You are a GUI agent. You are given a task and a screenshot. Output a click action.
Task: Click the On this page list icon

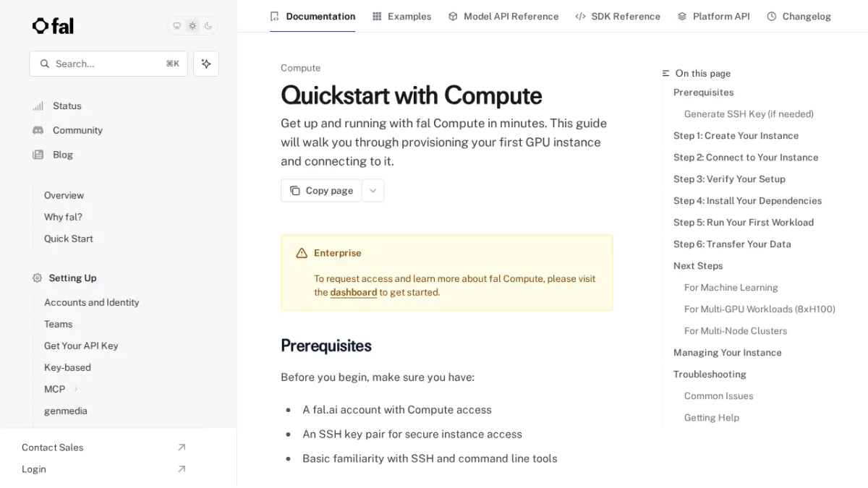click(x=666, y=73)
